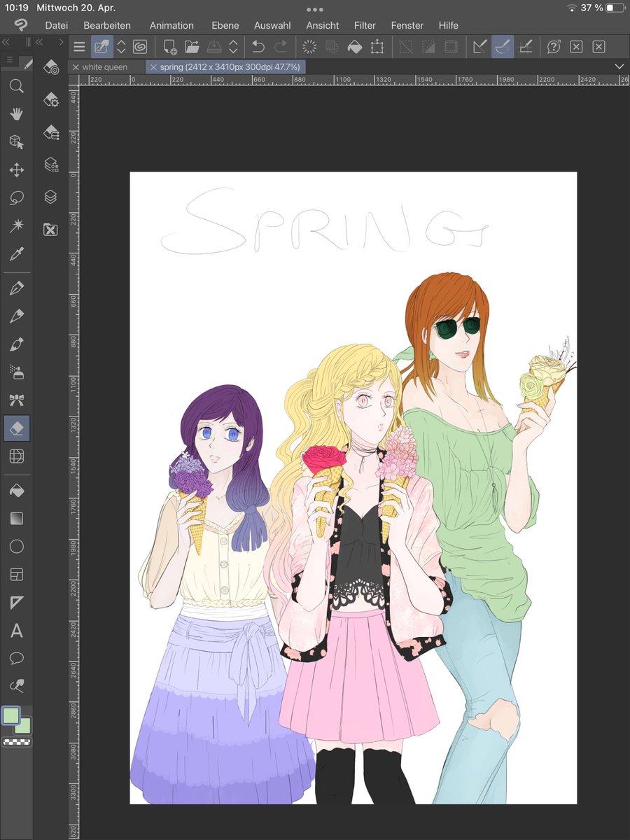
Task: Click the Redo arrow
Action: pyautogui.click(x=281, y=47)
